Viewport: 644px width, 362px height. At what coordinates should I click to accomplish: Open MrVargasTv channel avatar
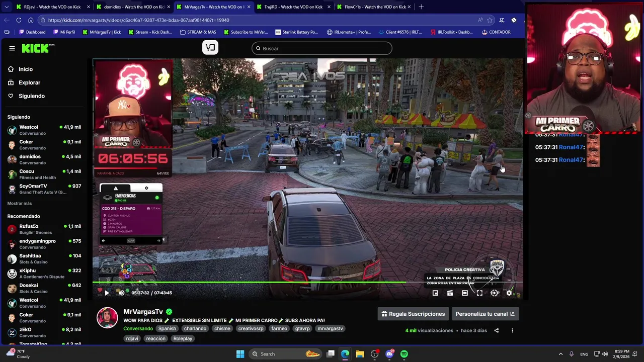point(107,318)
